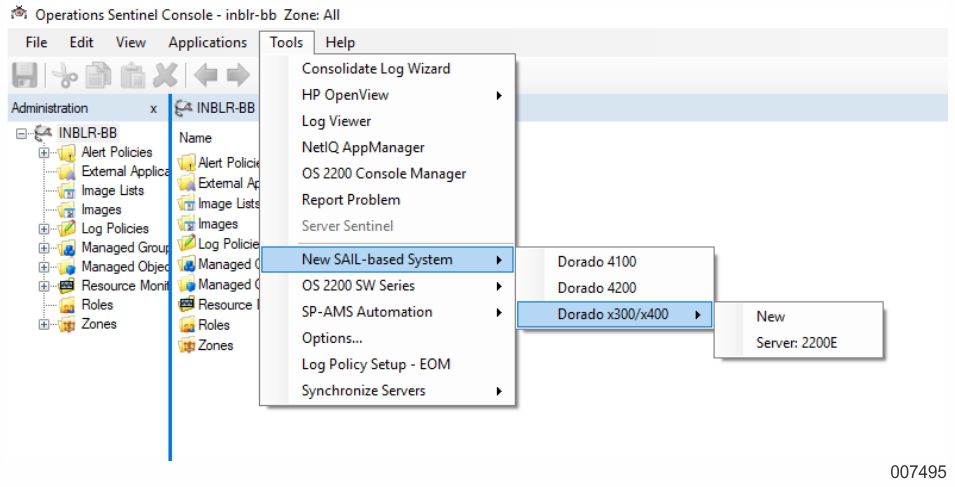The image size is (955, 487).
Task: Select the Zones icon in the list pane
Action: [x=185, y=346]
